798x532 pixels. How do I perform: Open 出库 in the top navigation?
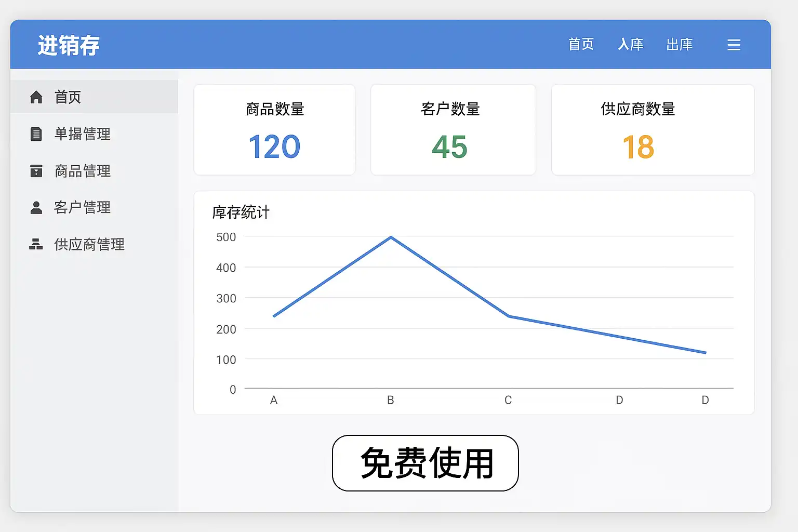680,45
